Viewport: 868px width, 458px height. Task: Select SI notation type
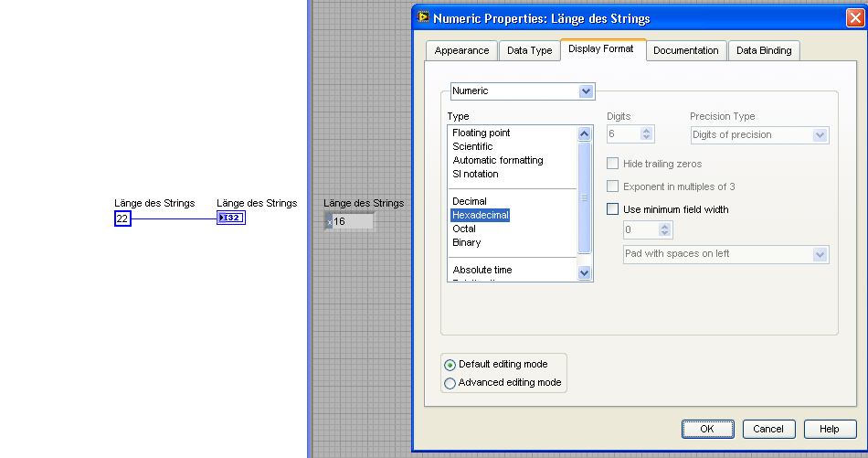475,174
